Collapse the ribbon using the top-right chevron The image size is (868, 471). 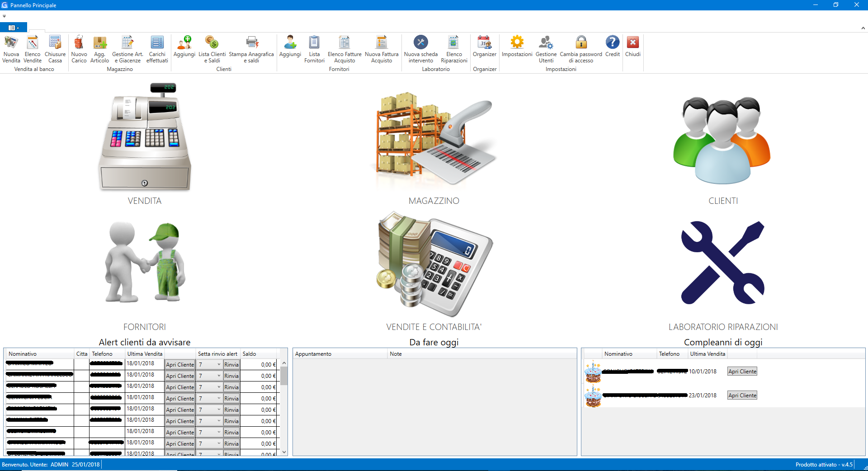[863, 28]
